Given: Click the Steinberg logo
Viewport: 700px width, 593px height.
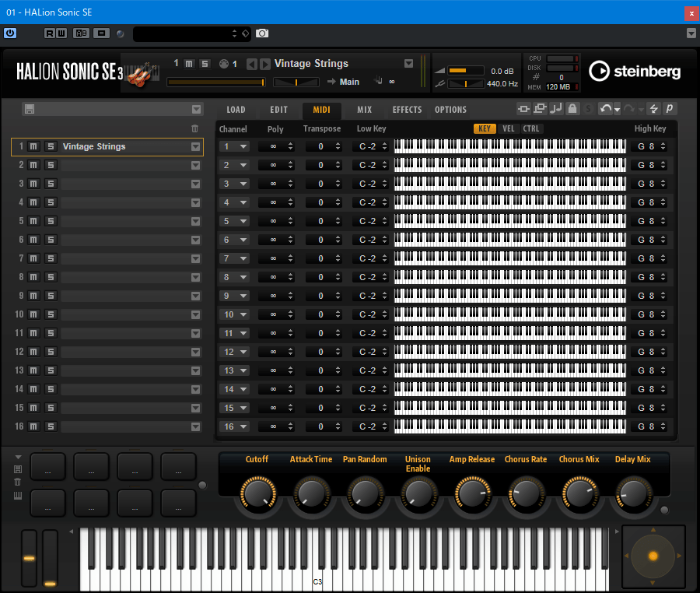Looking at the screenshot, I should (635, 72).
